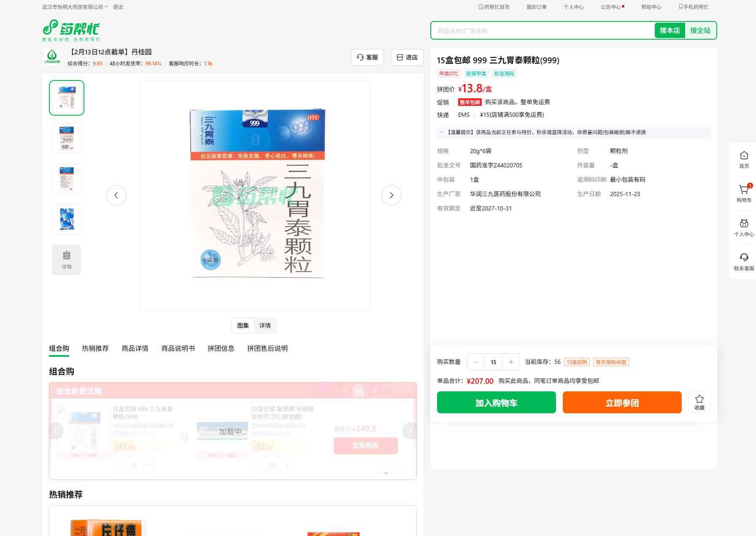
Task: Add product to favorites with star icon
Action: 699,402
